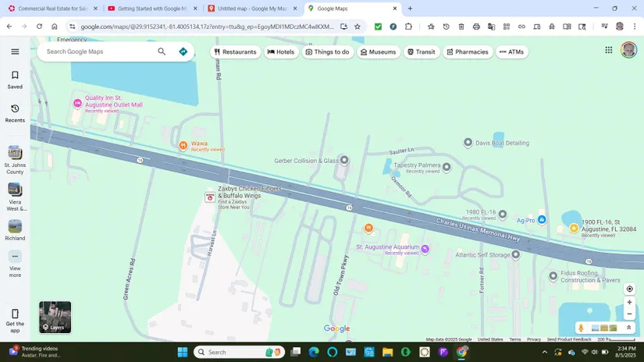Zoom in on the map

630,302
